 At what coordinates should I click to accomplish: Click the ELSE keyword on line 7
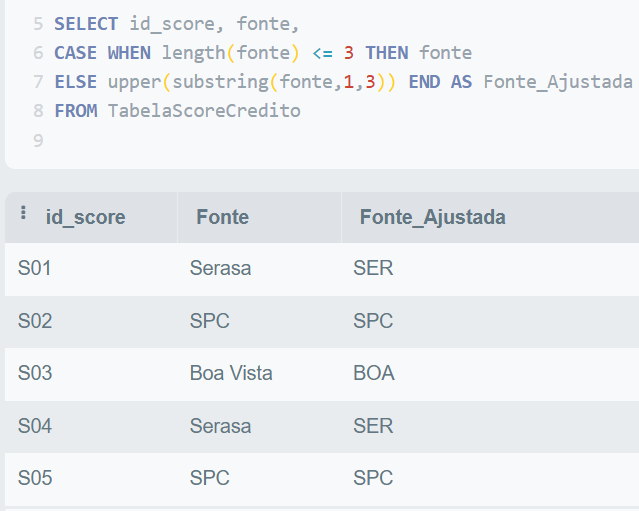(x=76, y=82)
